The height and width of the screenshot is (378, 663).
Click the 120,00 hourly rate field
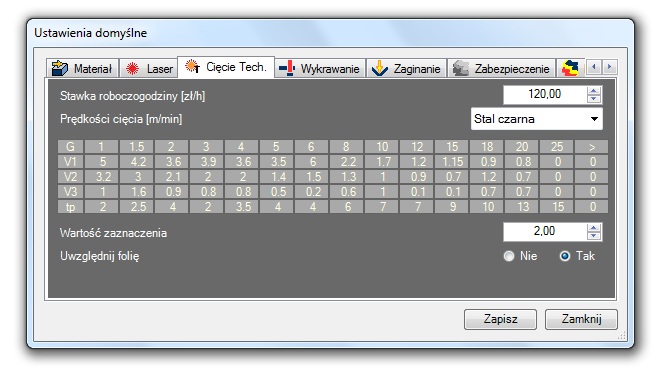tap(545, 95)
